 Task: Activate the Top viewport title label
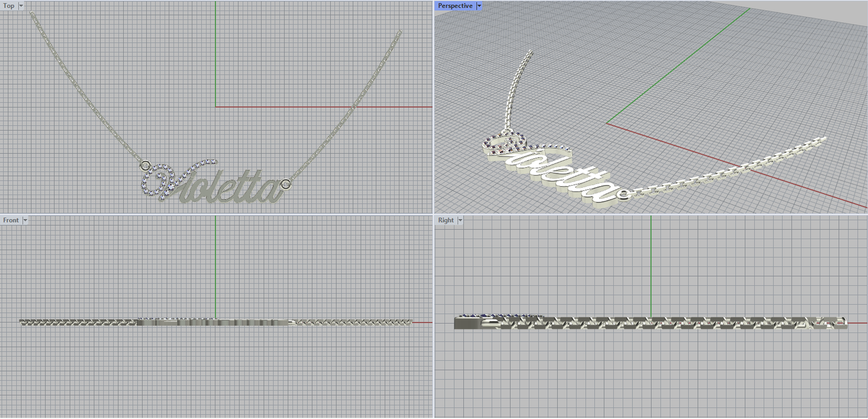pyautogui.click(x=9, y=6)
